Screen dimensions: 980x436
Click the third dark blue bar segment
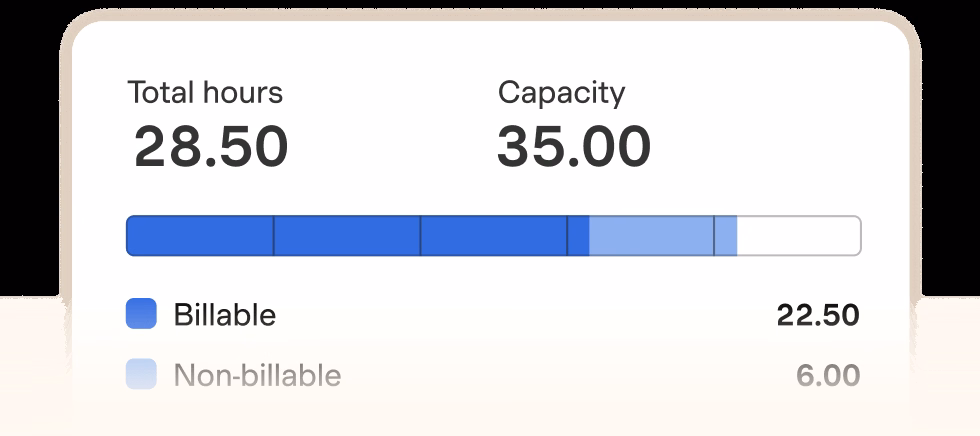[493, 236]
